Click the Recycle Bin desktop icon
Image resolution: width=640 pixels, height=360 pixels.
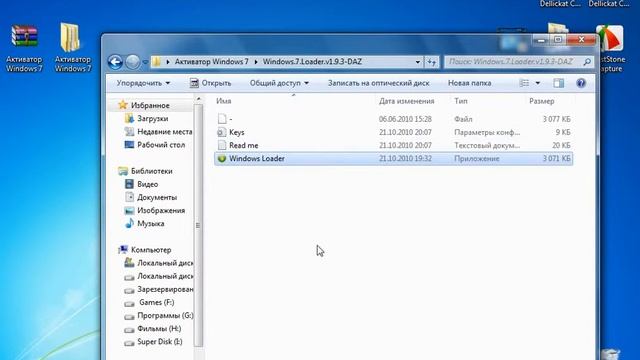pos(611,354)
